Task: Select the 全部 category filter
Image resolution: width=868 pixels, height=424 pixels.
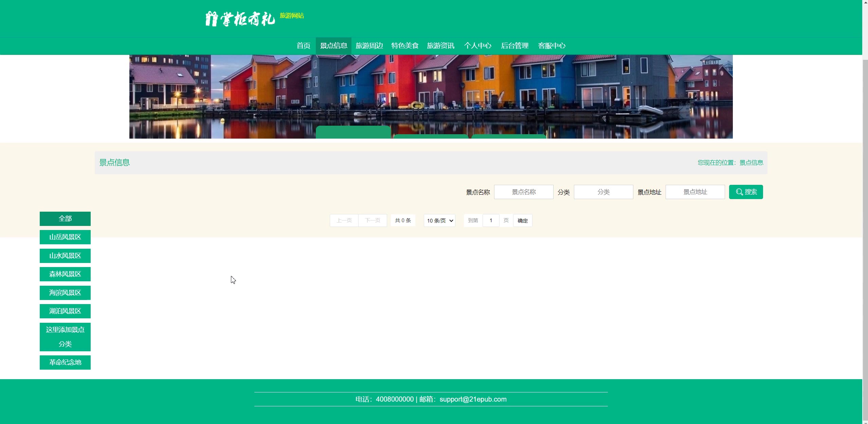Action: point(65,219)
